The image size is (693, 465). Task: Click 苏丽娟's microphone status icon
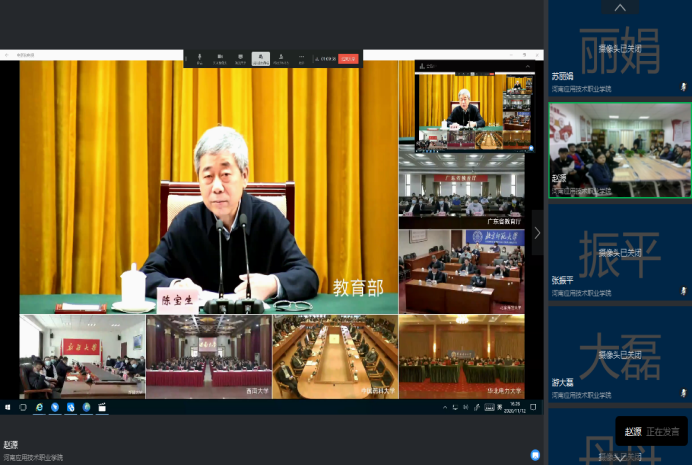pyautogui.click(x=684, y=88)
